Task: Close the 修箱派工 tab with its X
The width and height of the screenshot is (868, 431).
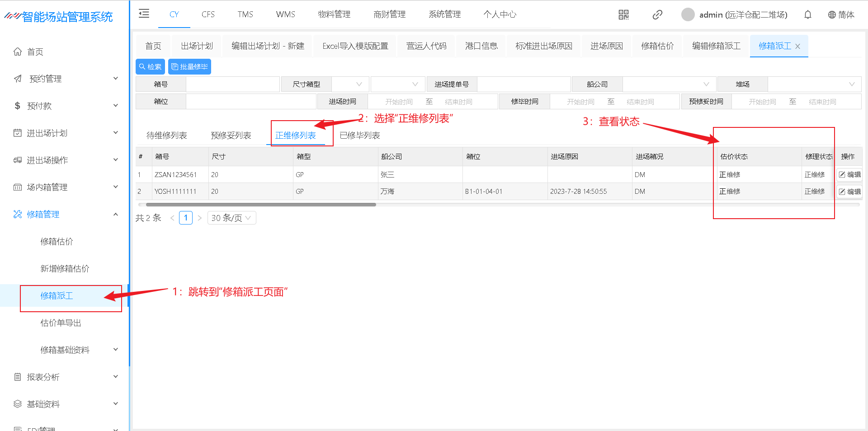Action: [797, 47]
